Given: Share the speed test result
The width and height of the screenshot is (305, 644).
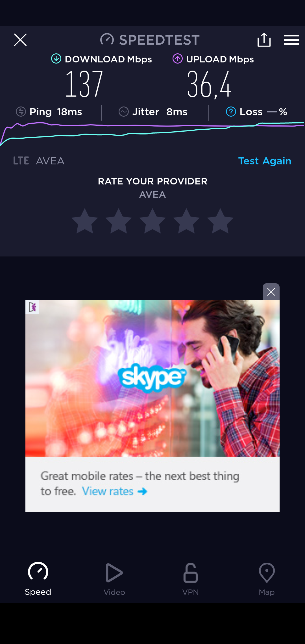Looking at the screenshot, I should click(x=264, y=40).
